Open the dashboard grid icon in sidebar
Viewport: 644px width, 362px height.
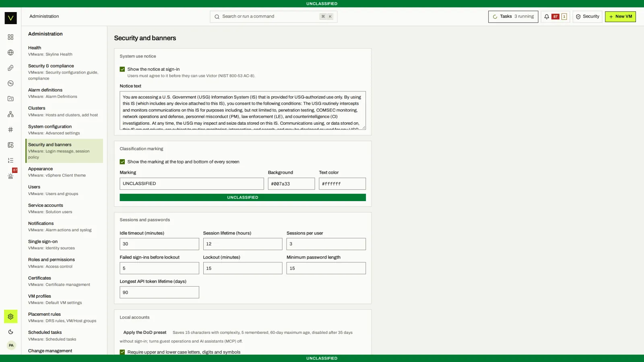(10, 37)
